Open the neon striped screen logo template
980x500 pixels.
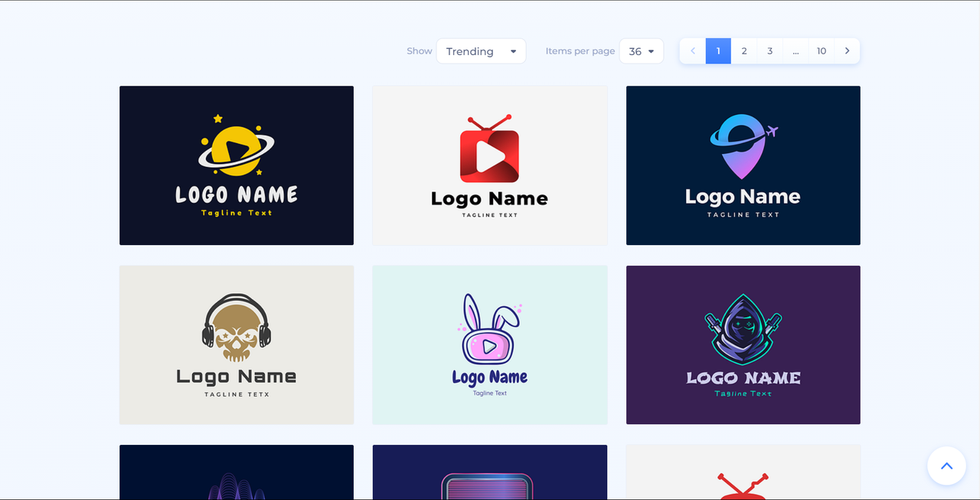(490, 472)
